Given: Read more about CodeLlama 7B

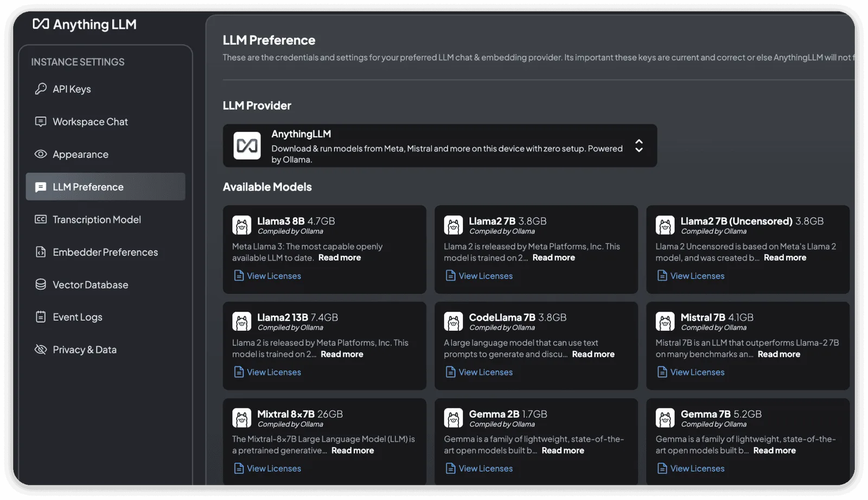Looking at the screenshot, I should click(x=593, y=354).
